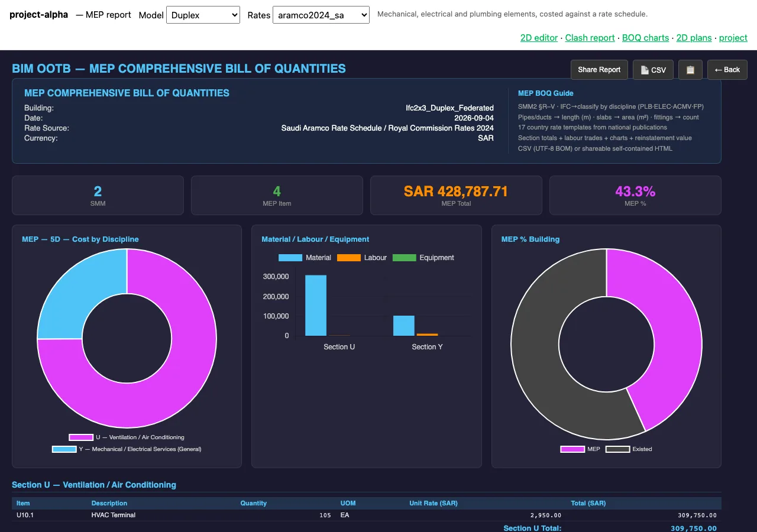Open the Clash report link
The height and width of the screenshot is (532, 757).
coord(590,38)
